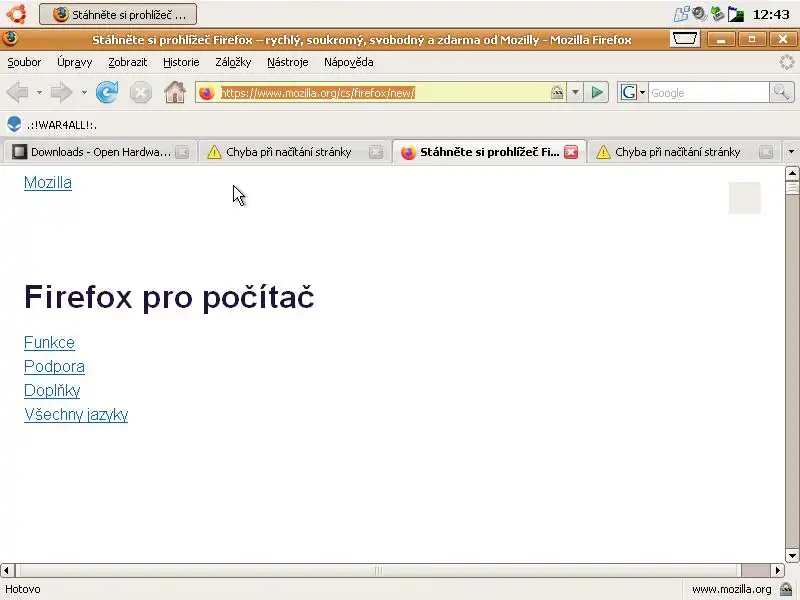Open the Nápověda menu
The height and width of the screenshot is (600, 800).
click(348, 62)
